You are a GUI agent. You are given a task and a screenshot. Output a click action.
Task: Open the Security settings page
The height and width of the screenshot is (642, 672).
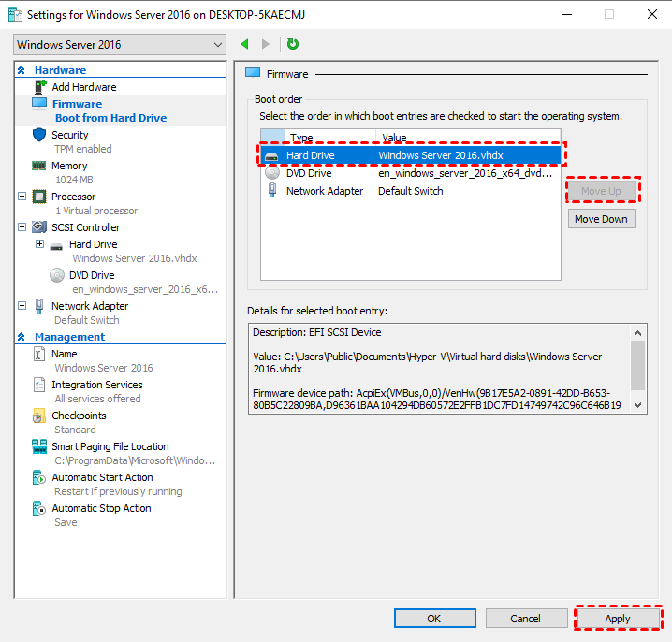point(70,135)
